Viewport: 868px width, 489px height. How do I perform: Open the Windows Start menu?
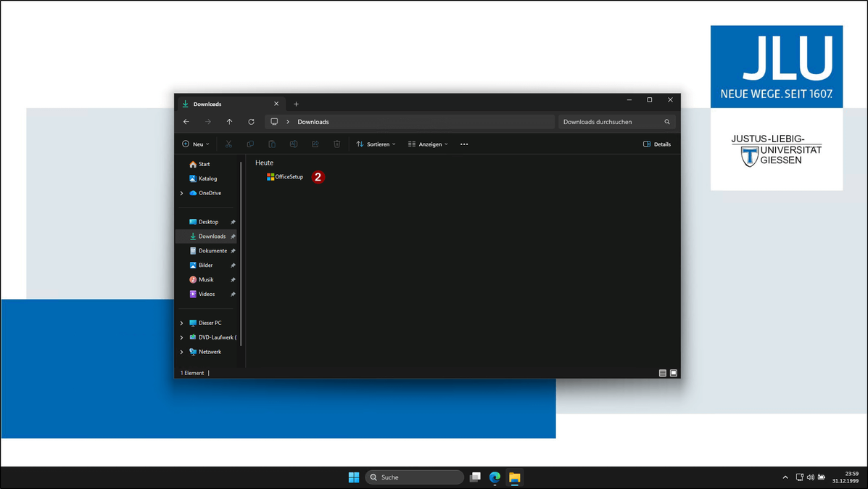(x=354, y=477)
